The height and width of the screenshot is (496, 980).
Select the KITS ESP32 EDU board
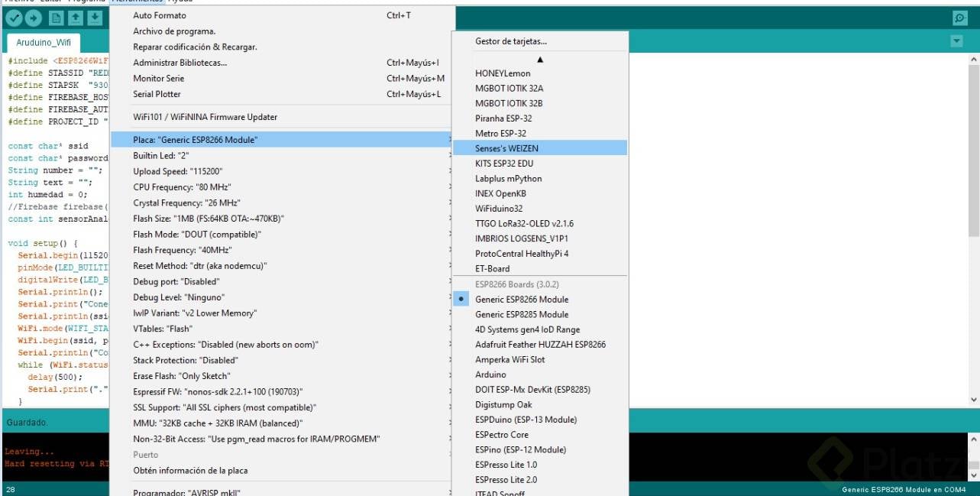click(x=540, y=164)
